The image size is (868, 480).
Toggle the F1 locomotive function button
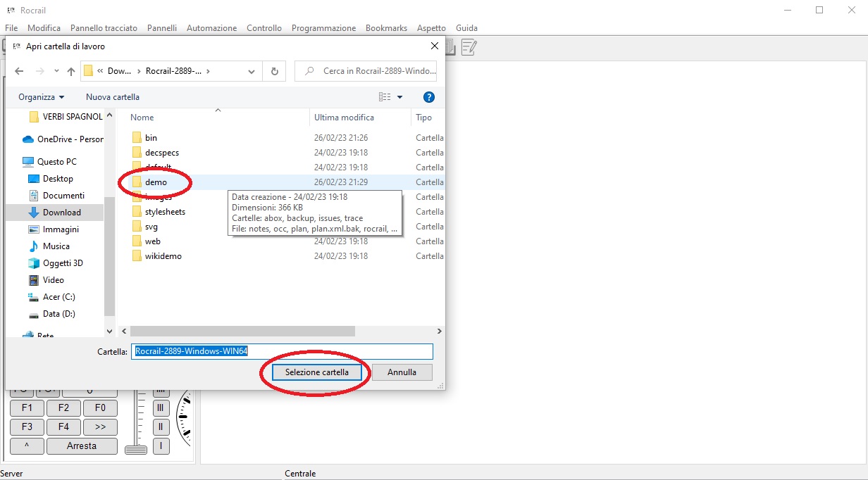point(27,408)
